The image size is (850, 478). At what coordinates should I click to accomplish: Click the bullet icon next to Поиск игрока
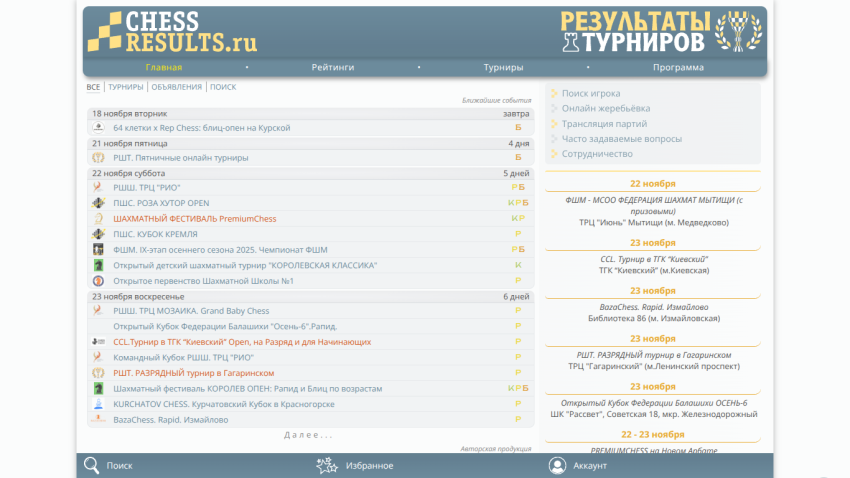pyautogui.click(x=554, y=93)
